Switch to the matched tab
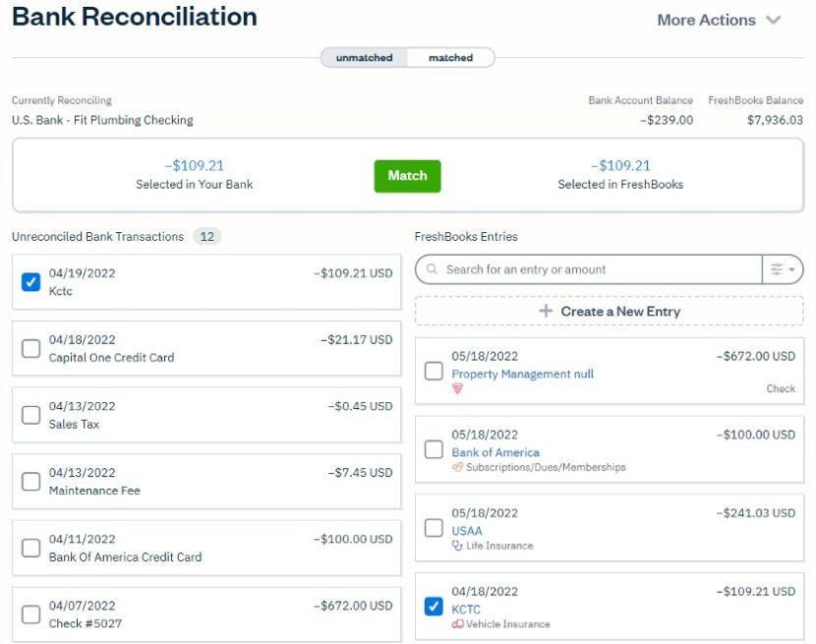The width and height of the screenshot is (816, 644). tap(449, 57)
